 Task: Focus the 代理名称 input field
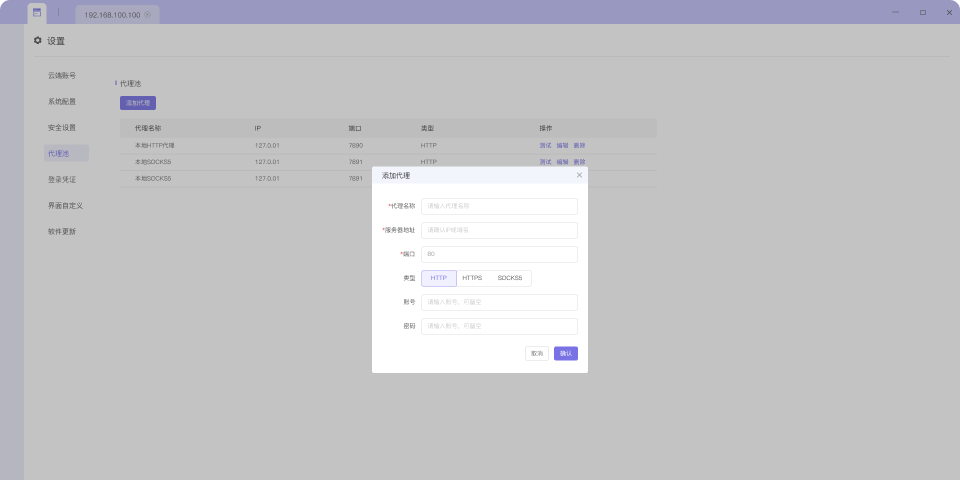point(499,206)
